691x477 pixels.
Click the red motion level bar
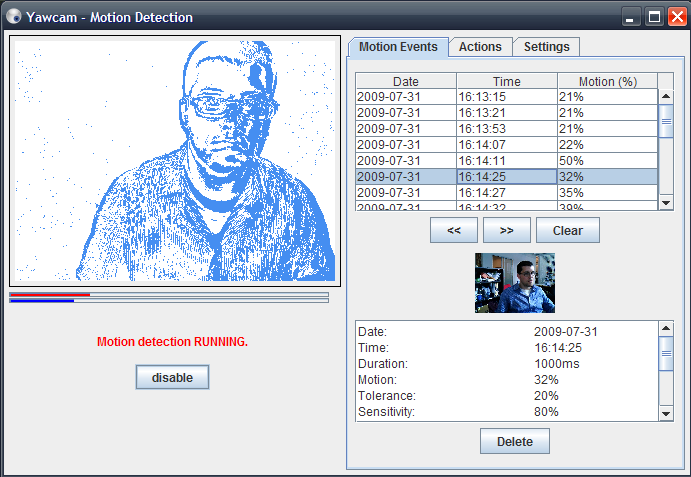click(x=50, y=295)
